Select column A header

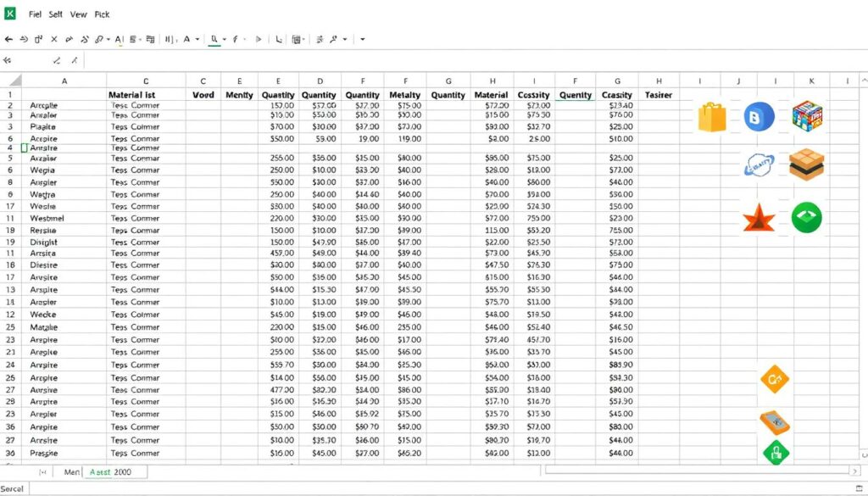coord(64,81)
